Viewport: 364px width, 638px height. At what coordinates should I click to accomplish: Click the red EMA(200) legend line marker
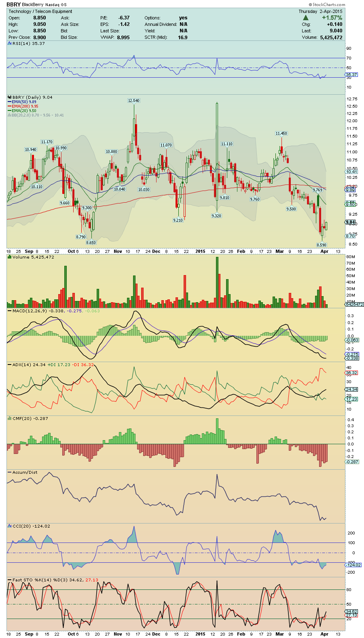(x=10, y=106)
